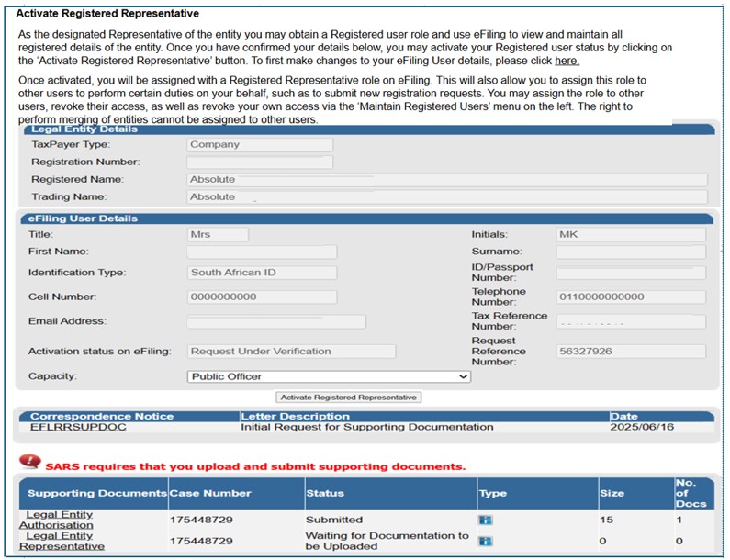Viewport: 730px width, 560px height.
Task: Click the info icon in Legal Entity Authorisation row
Action: [x=485, y=520]
